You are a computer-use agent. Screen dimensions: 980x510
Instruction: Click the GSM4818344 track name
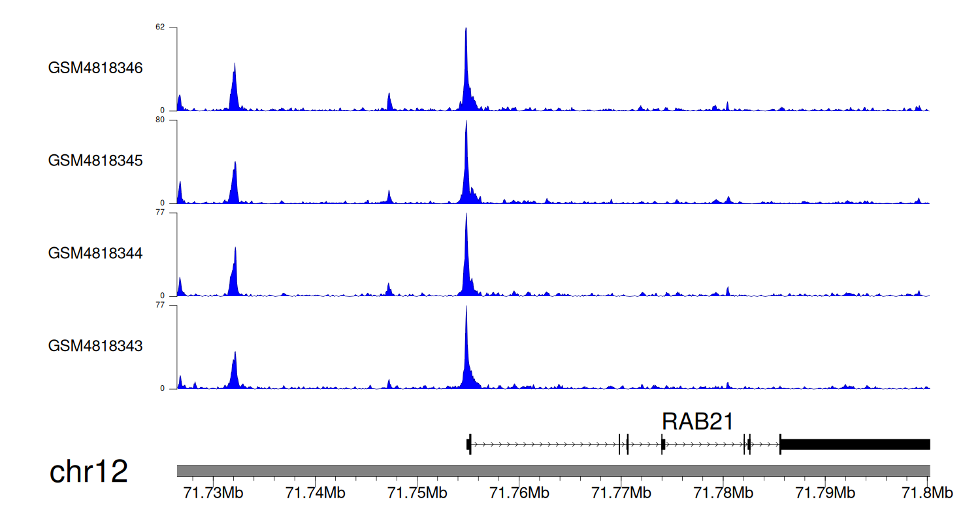[95, 252]
